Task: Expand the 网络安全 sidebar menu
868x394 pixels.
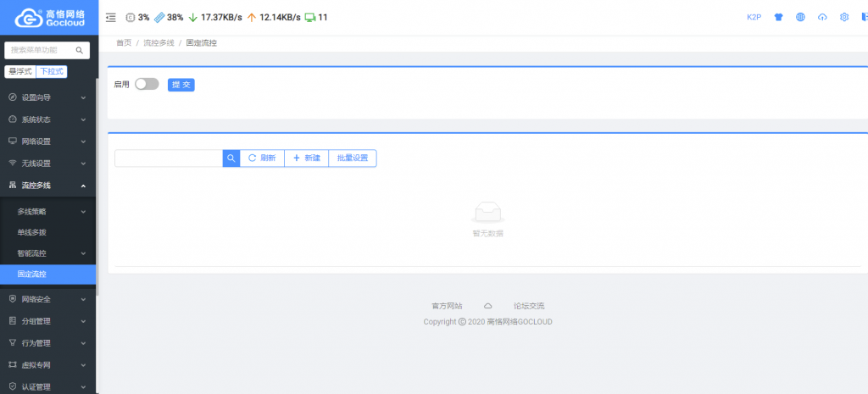Action: click(x=48, y=298)
